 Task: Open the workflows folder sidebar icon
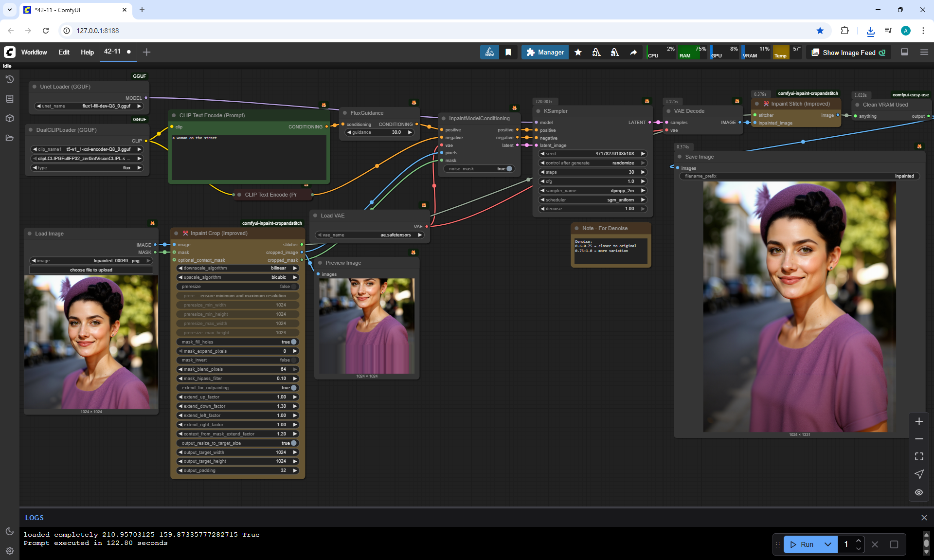[9, 138]
